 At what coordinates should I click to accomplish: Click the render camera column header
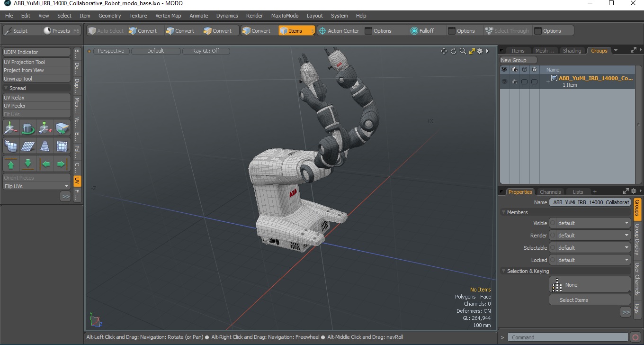tap(514, 69)
